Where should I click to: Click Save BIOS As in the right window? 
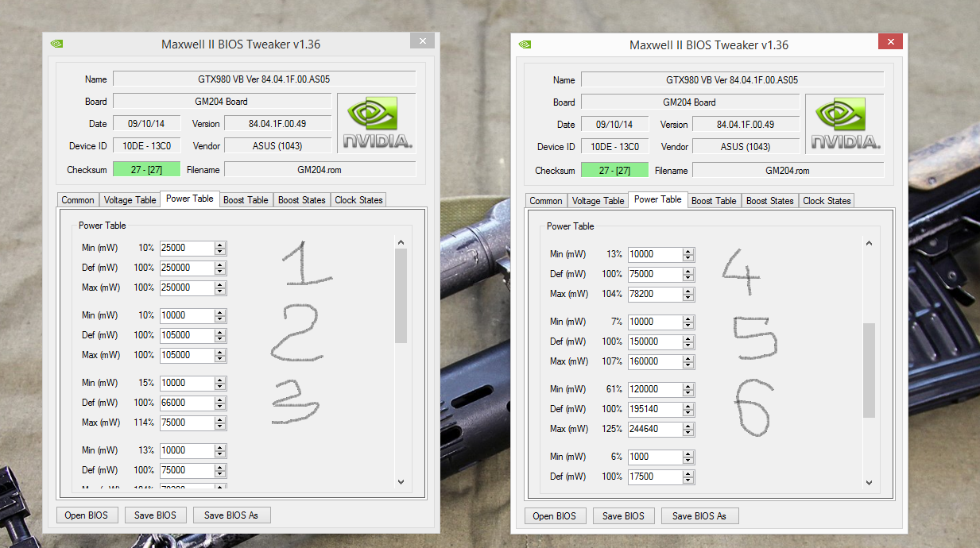click(x=699, y=515)
